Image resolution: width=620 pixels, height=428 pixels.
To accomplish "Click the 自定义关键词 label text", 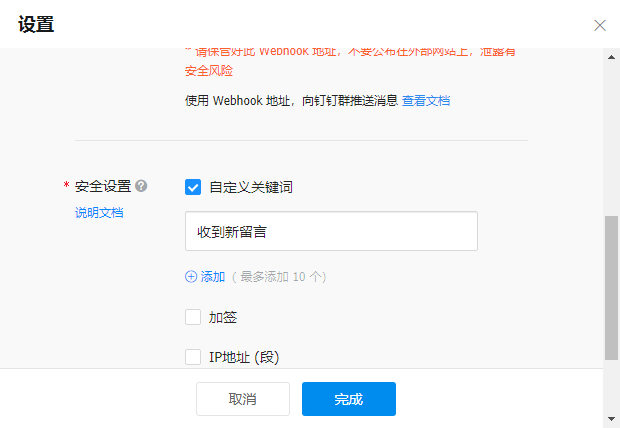I will pos(251,187).
